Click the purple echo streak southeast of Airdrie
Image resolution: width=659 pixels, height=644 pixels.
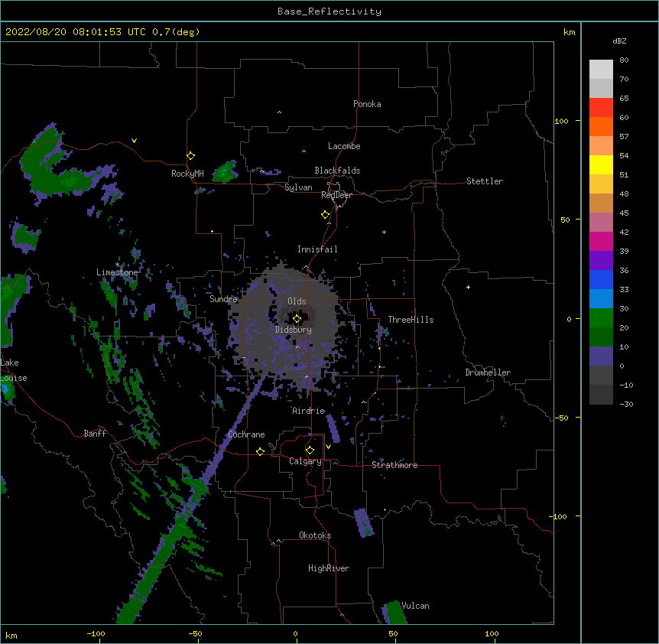[333, 428]
